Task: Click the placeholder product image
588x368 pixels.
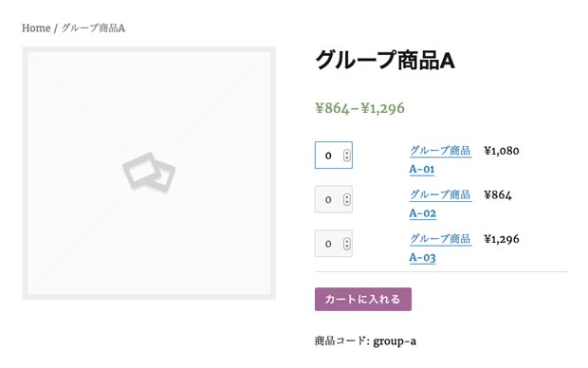Action: [x=149, y=173]
